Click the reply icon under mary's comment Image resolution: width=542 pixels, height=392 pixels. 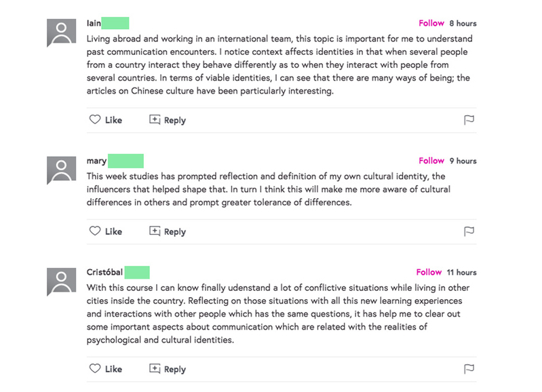(x=155, y=231)
